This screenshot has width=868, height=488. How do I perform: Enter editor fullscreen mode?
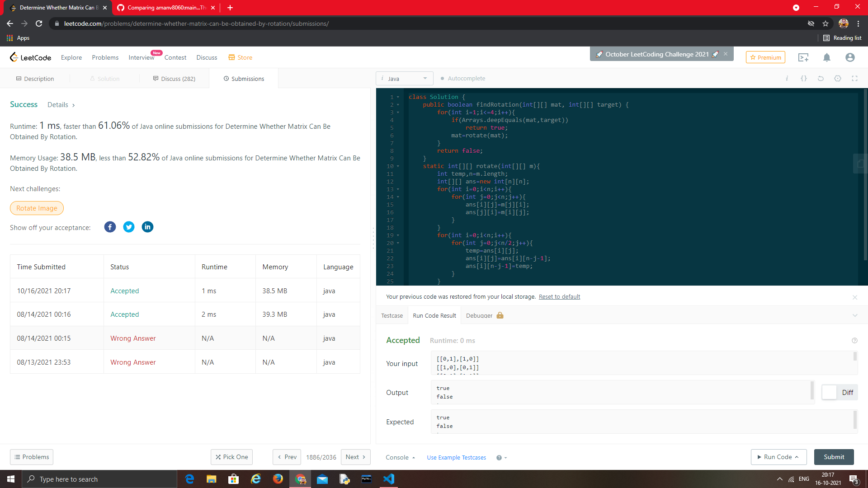[x=854, y=79]
